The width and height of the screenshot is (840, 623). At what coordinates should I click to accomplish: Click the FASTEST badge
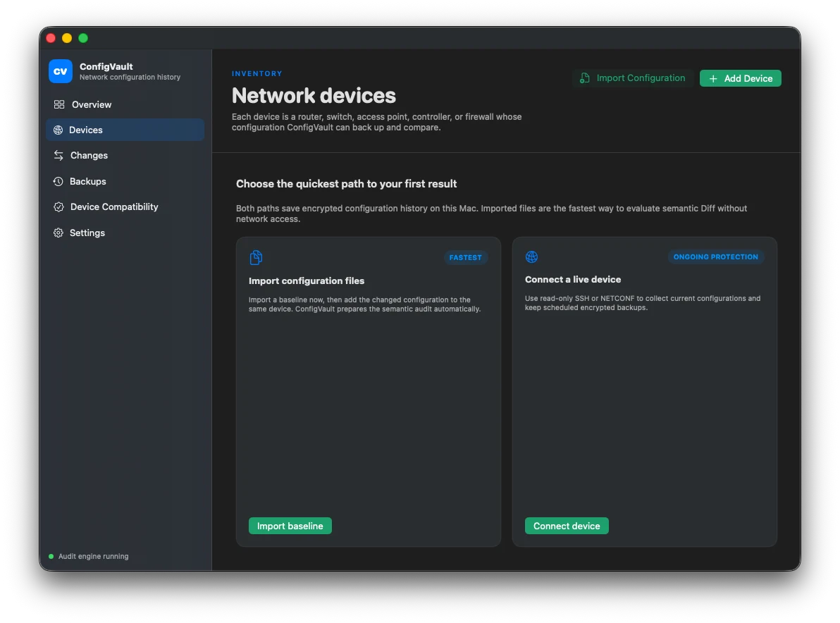(466, 258)
